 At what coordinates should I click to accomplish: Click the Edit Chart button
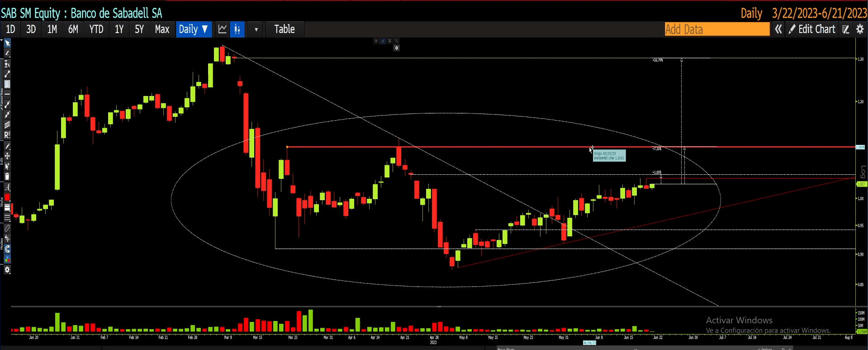(812, 29)
